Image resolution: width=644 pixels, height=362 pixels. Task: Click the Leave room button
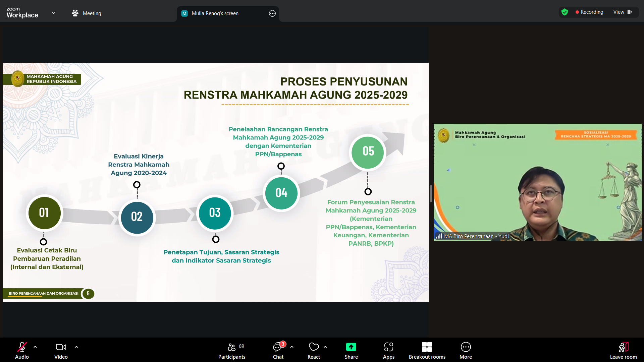click(623, 350)
